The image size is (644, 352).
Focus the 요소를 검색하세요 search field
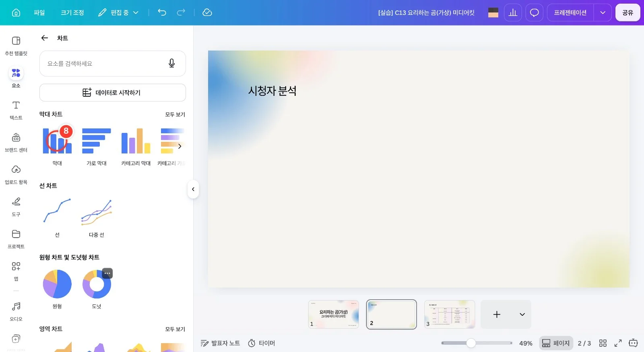[113, 63]
